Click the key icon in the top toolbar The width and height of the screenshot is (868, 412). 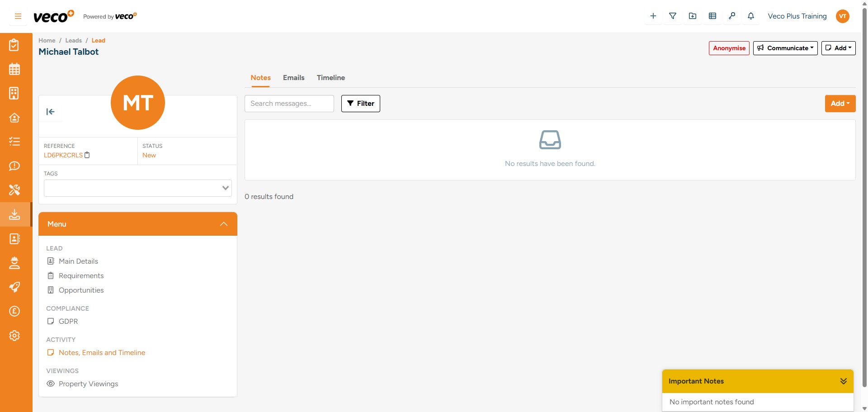(x=732, y=16)
